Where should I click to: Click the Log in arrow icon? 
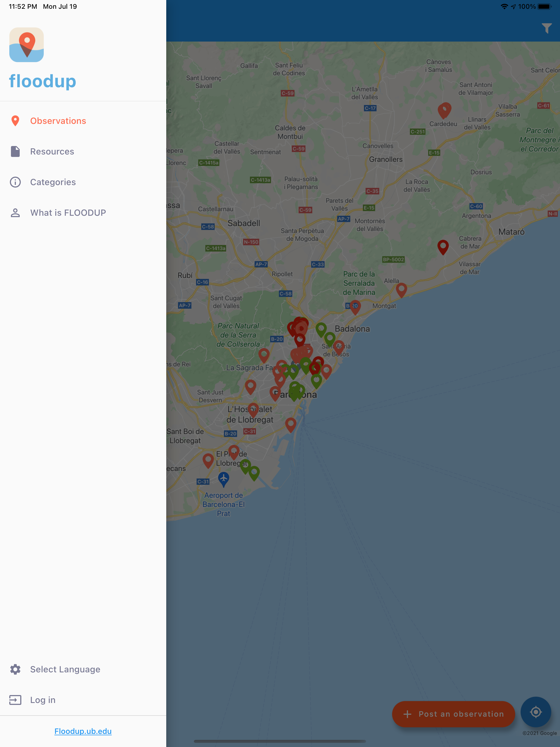tap(15, 700)
